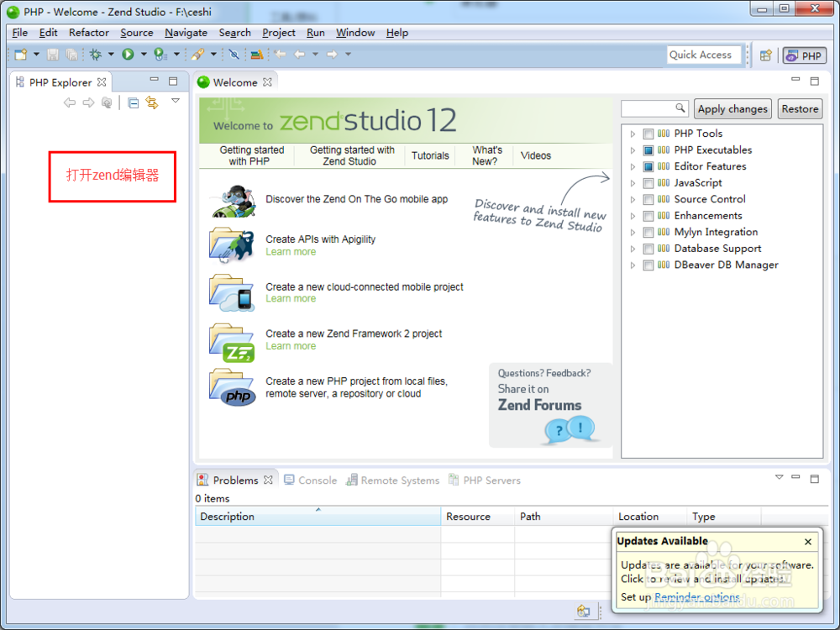Viewport: 840px width, 630px height.
Task: Click the Apply changes button
Action: pyautogui.click(x=732, y=108)
